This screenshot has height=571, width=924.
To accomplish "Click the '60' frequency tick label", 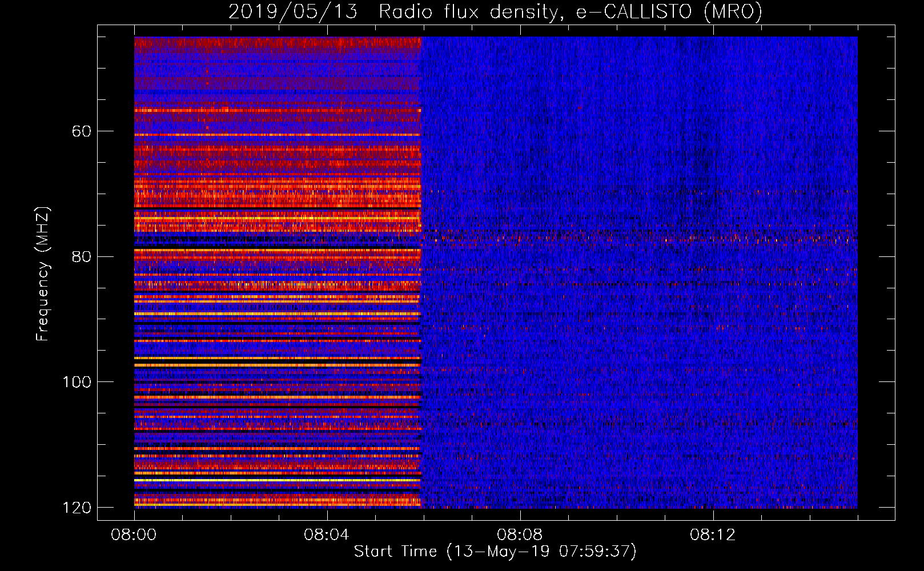I will click(x=82, y=131).
